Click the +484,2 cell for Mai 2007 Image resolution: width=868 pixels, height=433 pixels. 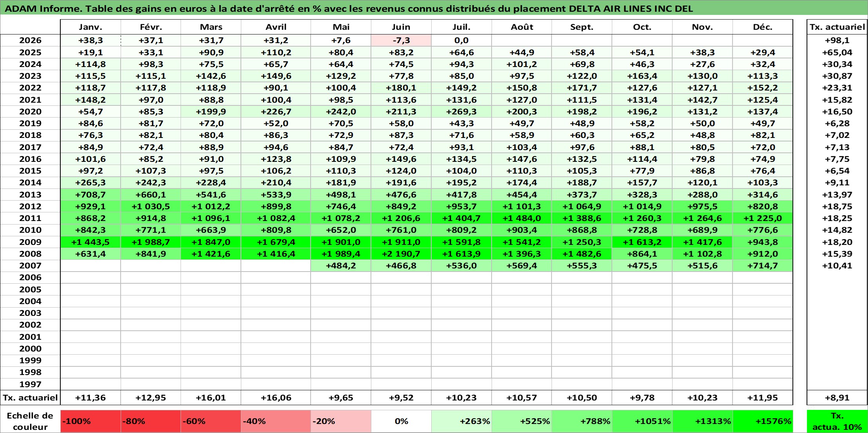[341, 266]
